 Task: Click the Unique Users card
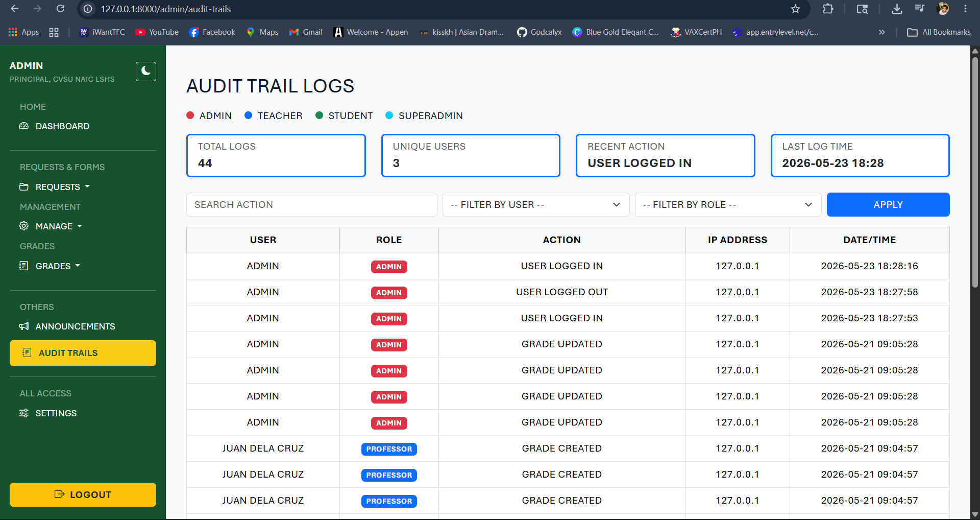point(471,156)
